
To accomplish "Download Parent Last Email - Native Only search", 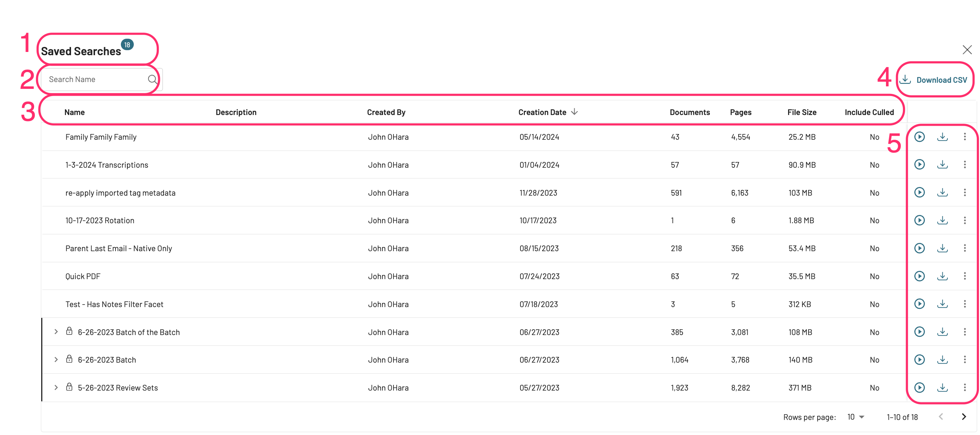I will click(942, 248).
